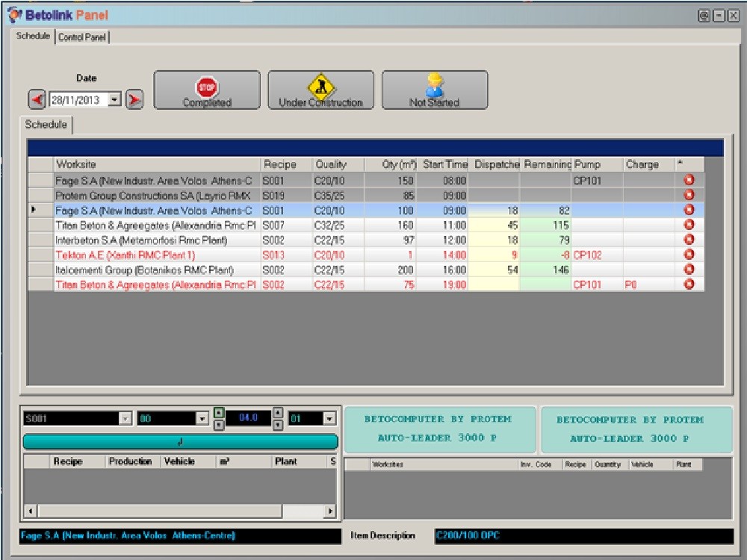Decrease value with down arrow left of 04.0
This screenshot has height=560, width=747.
(x=219, y=425)
